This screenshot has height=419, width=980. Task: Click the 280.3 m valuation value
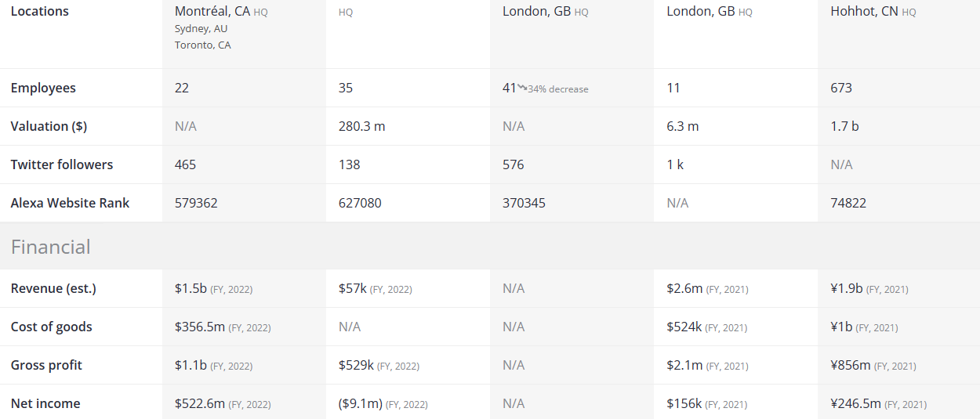click(x=361, y=126)
